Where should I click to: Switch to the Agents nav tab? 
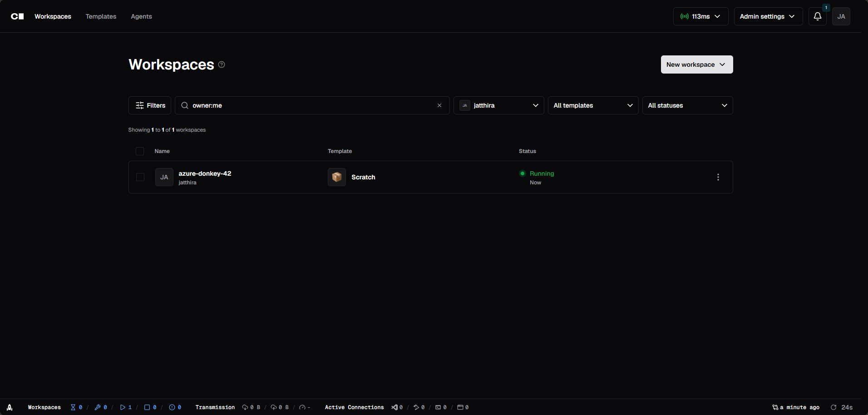coord(141,16)
